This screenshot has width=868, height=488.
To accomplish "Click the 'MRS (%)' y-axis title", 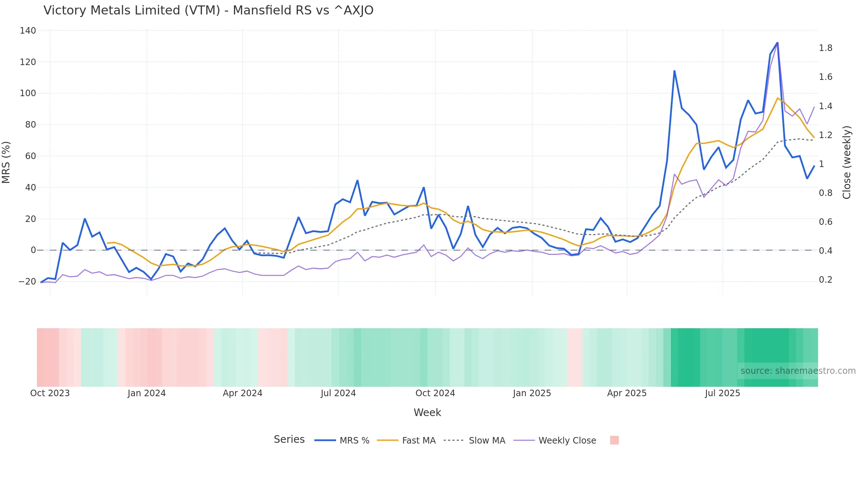I will 6,162.
